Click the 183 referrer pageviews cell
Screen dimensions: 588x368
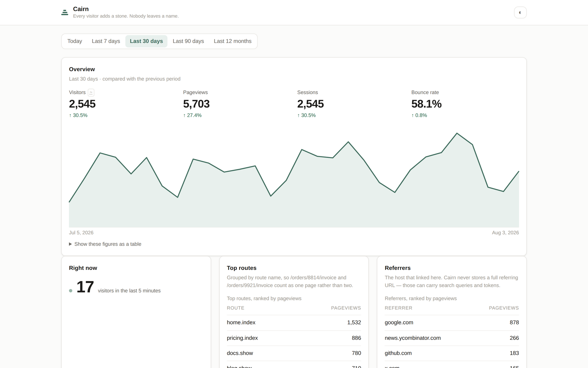point(514,353)
